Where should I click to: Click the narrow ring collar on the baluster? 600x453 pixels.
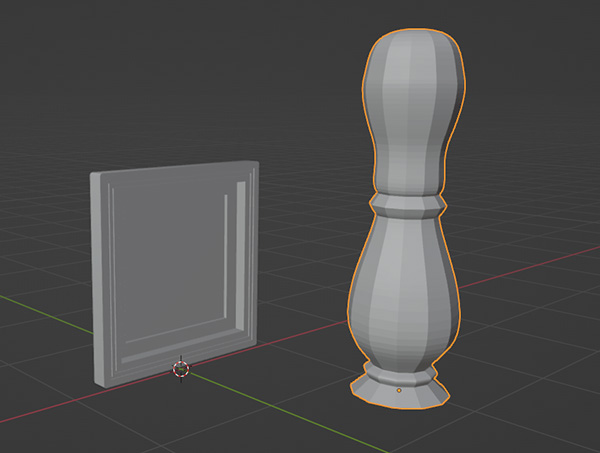[406, 203]
